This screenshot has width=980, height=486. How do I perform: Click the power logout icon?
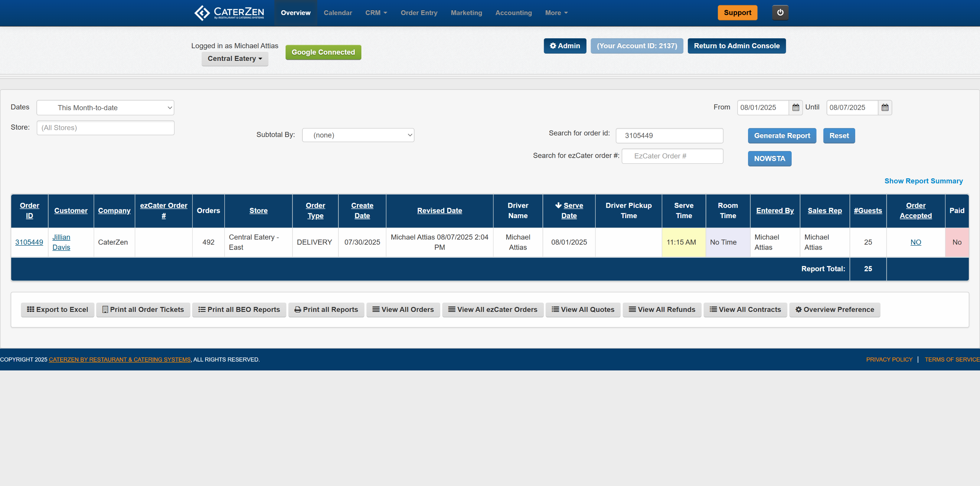click(780, 13)
